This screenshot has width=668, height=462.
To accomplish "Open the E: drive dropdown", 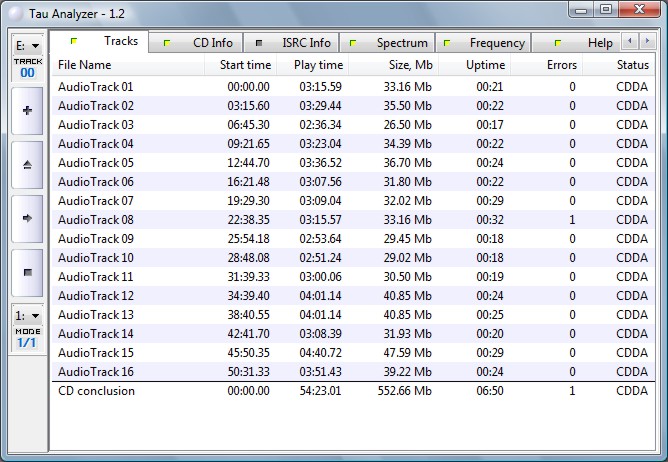I will pyautogui.click(x=27, y=46).
